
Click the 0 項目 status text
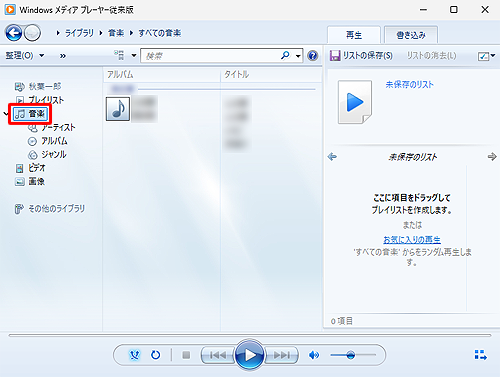pos(342,321)
